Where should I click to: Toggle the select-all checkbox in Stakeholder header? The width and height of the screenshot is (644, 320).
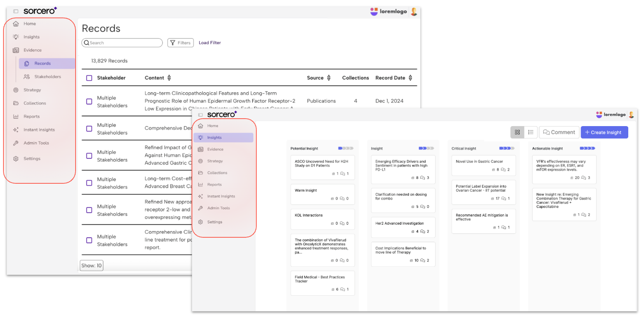89,78
